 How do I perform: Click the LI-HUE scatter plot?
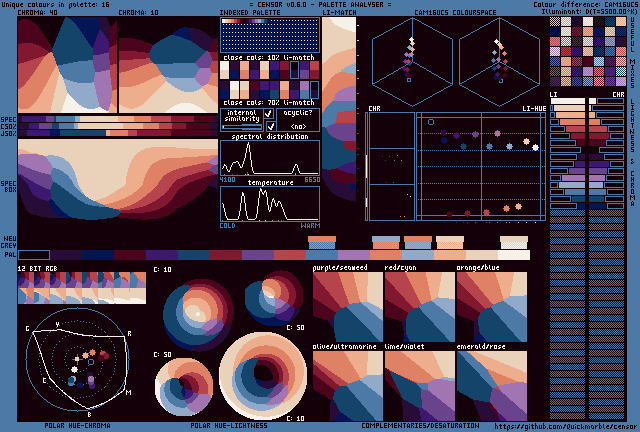[480, 167]
